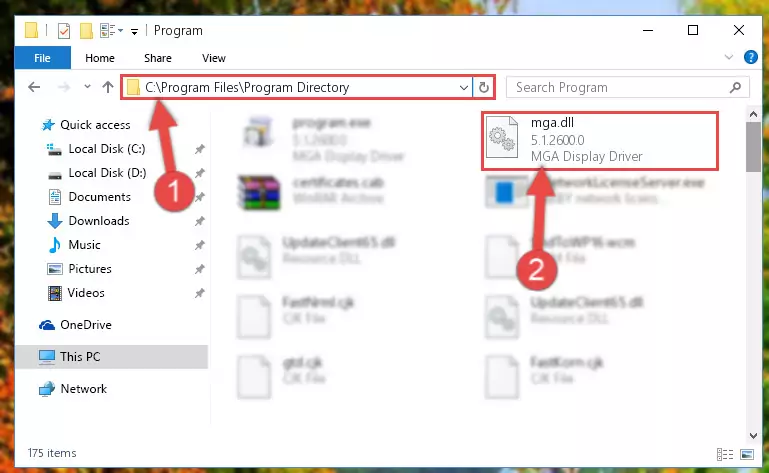Click the search magnifier icon
This screenshot has width=769, height=473.
tap(735, 87)
